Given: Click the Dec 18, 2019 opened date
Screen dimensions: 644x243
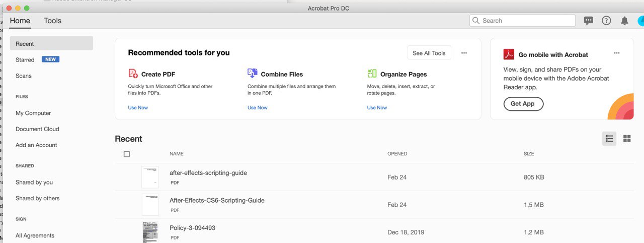Looking at the screenshot, I should (x=406, y=232).
